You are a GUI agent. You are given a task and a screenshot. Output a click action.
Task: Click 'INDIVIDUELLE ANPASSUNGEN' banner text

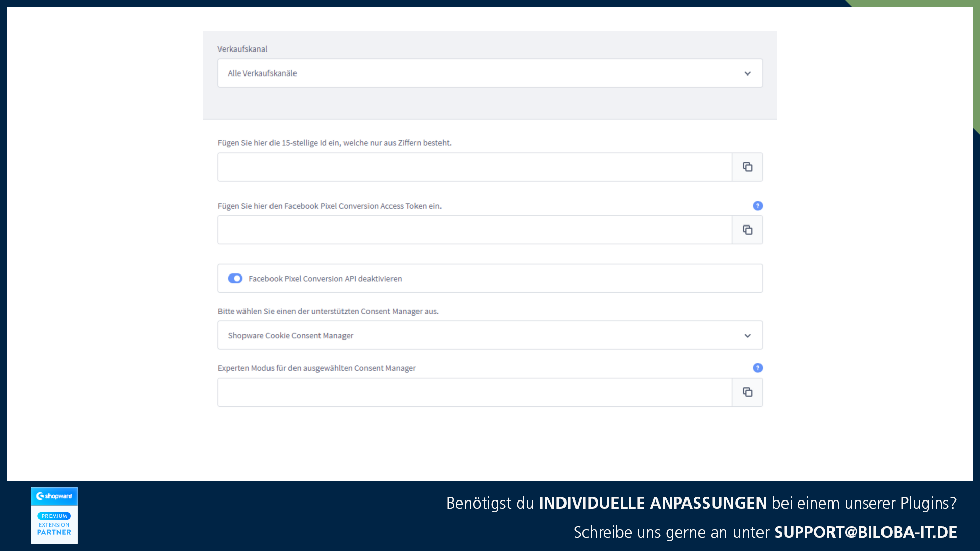click(x=653, y=503)
